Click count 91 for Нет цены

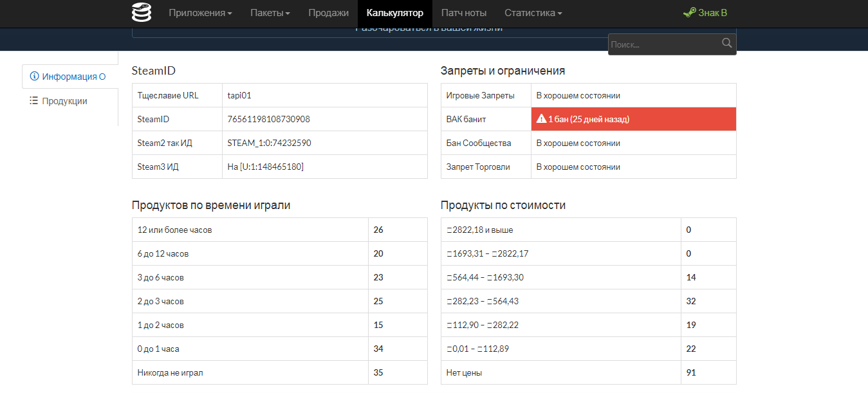click(691, 372)
